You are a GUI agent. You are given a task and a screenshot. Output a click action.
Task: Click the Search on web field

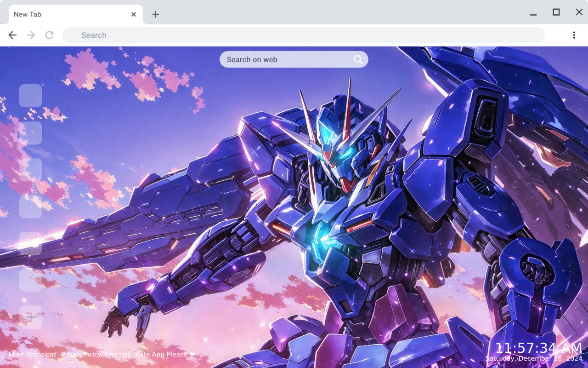(294, 59)
